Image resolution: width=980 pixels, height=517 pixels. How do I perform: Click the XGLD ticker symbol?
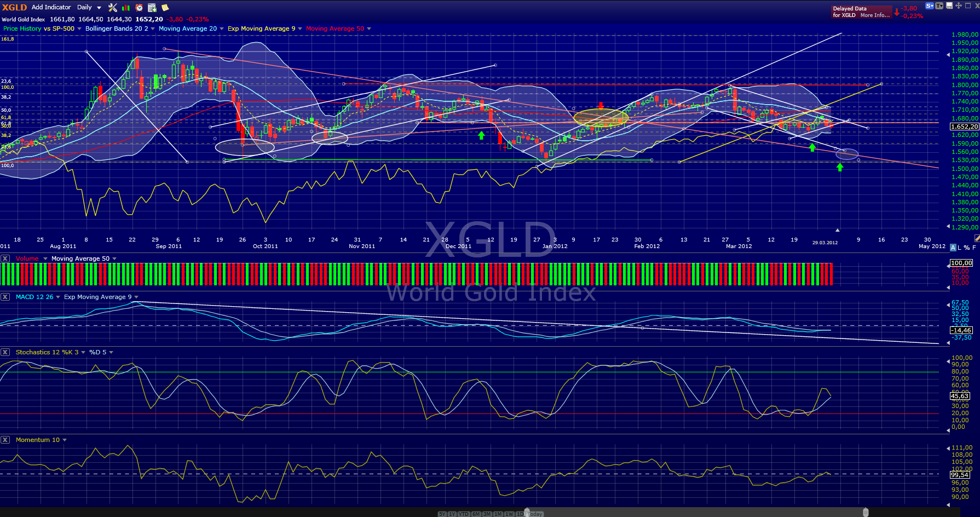pyautogui.click(x=14, y=7)
